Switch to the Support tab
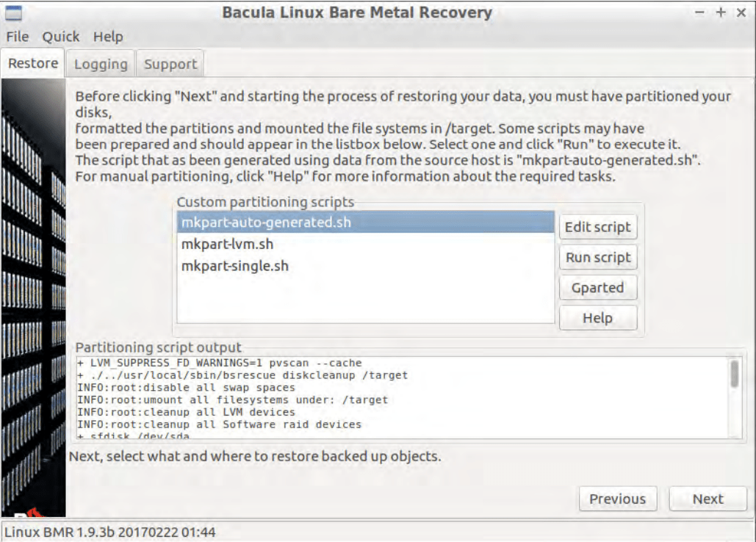The height and width of the screenshot is (542, 756). click(x=170, y=65)
